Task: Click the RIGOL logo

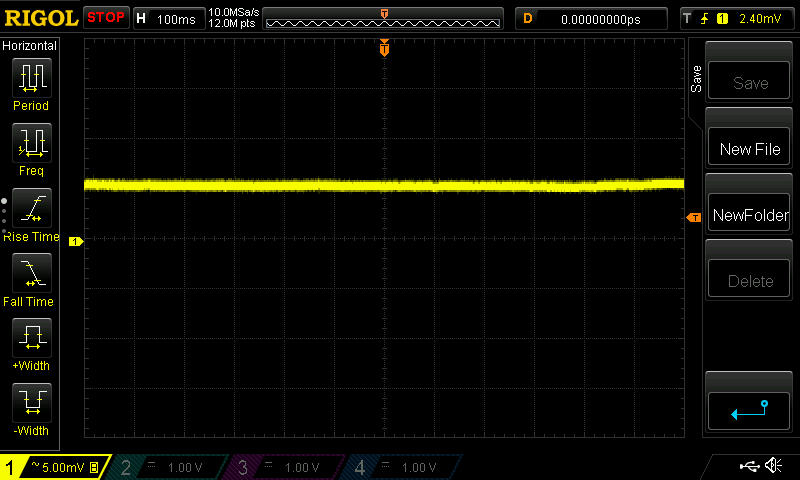Action: tap(41, 18)
